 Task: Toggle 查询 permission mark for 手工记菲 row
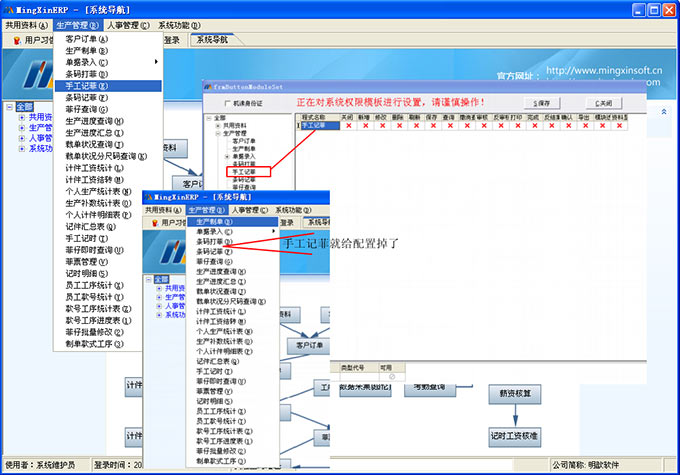coord(450,125)
